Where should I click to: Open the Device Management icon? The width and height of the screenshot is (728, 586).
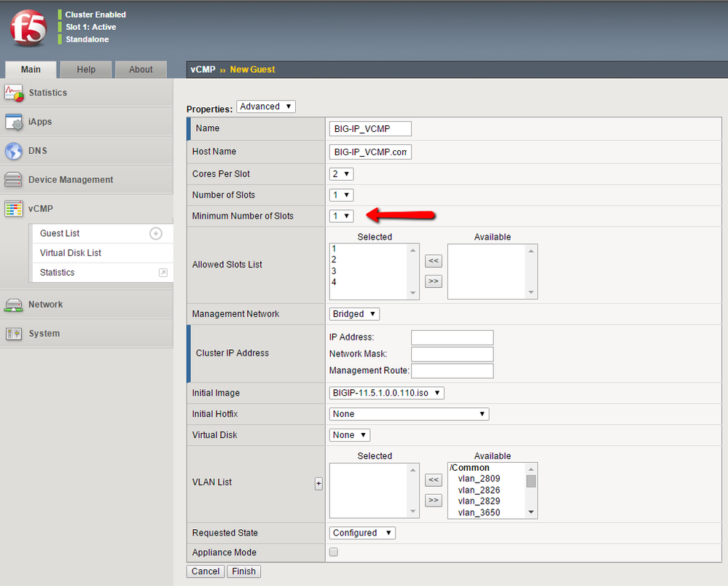(14, 180)
